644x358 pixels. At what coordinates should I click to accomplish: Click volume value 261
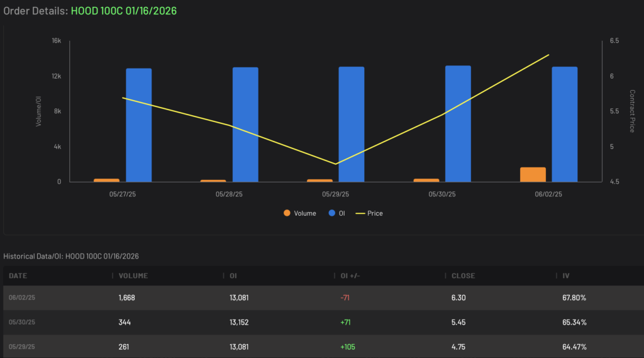coord(124,347)
